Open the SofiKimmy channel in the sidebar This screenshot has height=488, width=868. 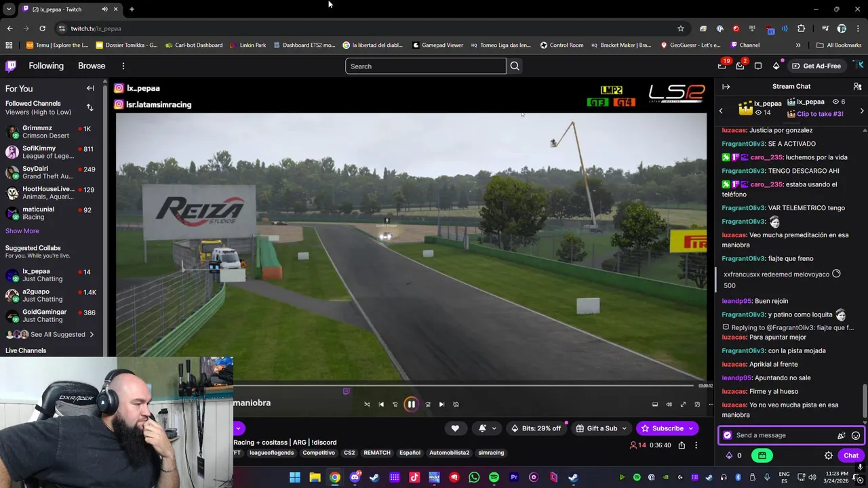[x=51, y=152]
